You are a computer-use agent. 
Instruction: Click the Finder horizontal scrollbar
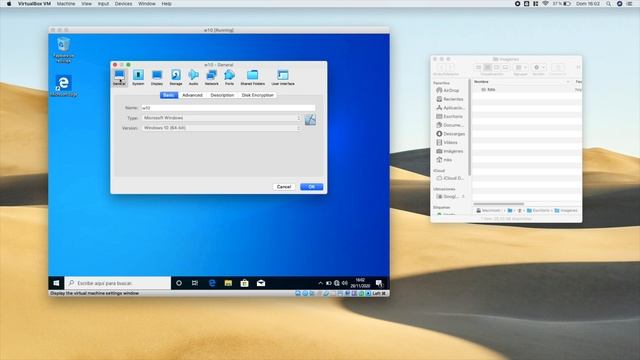(x=498, y=204)
